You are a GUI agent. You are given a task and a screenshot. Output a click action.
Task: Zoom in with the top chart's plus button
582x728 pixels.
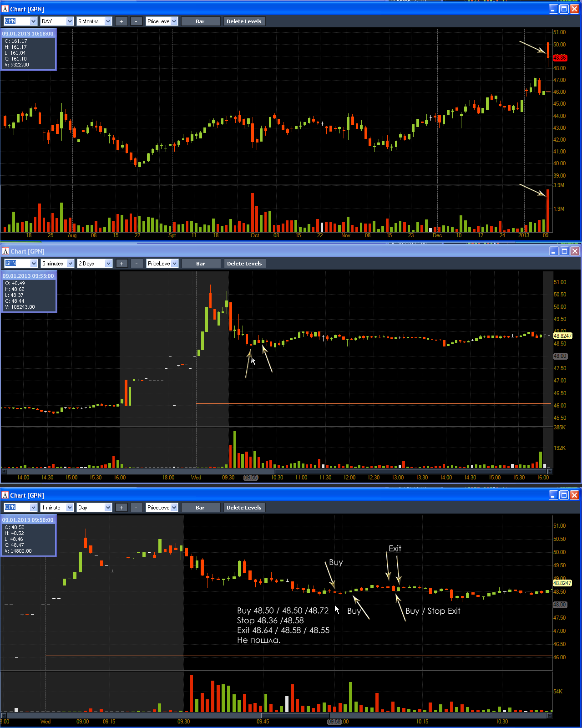(x=121, y=21)
